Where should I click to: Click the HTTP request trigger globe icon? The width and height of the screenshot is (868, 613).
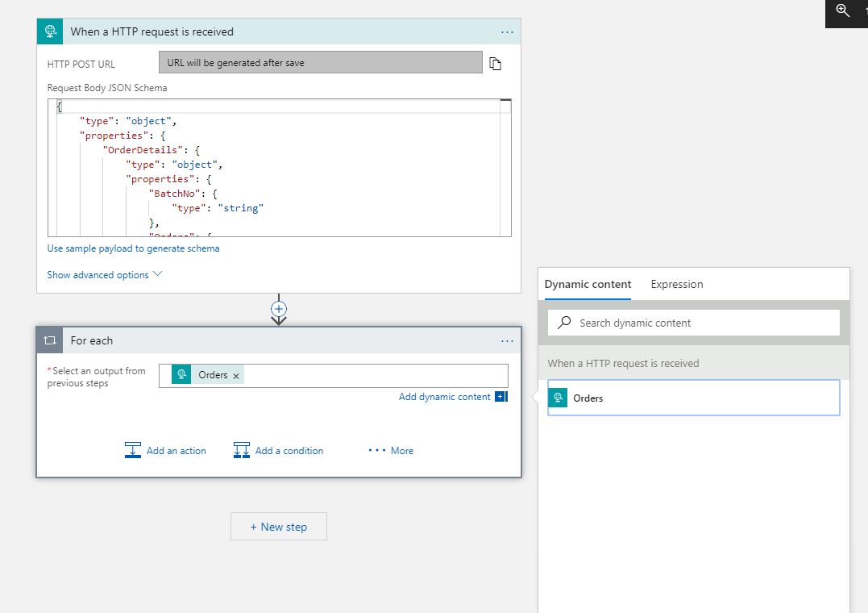pyautogui.click(x=50, y=31)
